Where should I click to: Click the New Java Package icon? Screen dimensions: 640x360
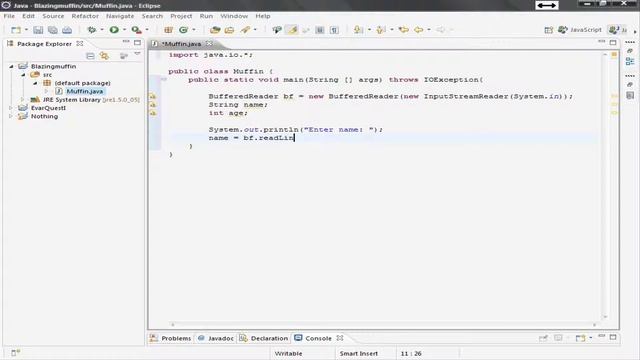168,30
